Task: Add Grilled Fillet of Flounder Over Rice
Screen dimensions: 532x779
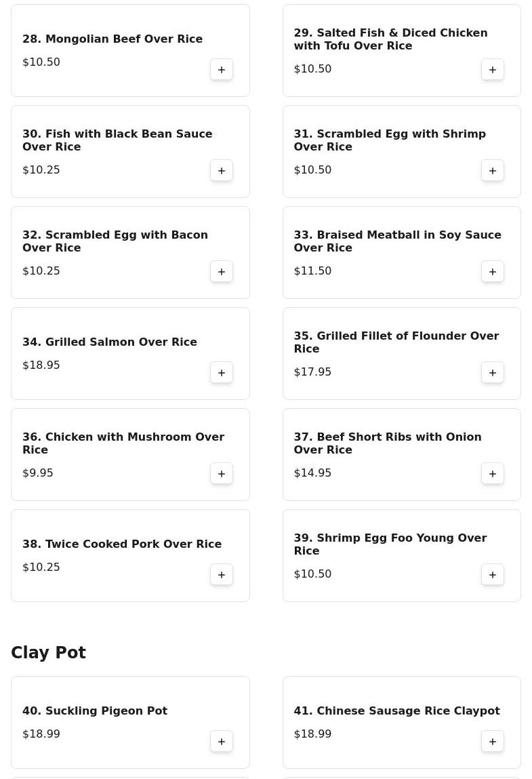Action: tap(493, 373)
